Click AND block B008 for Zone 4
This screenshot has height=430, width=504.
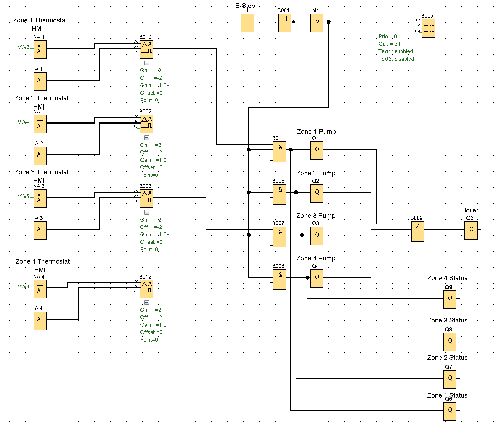tap(279, 279)
